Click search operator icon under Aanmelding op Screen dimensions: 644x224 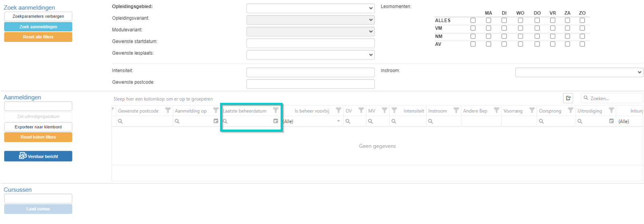(177, 121)
